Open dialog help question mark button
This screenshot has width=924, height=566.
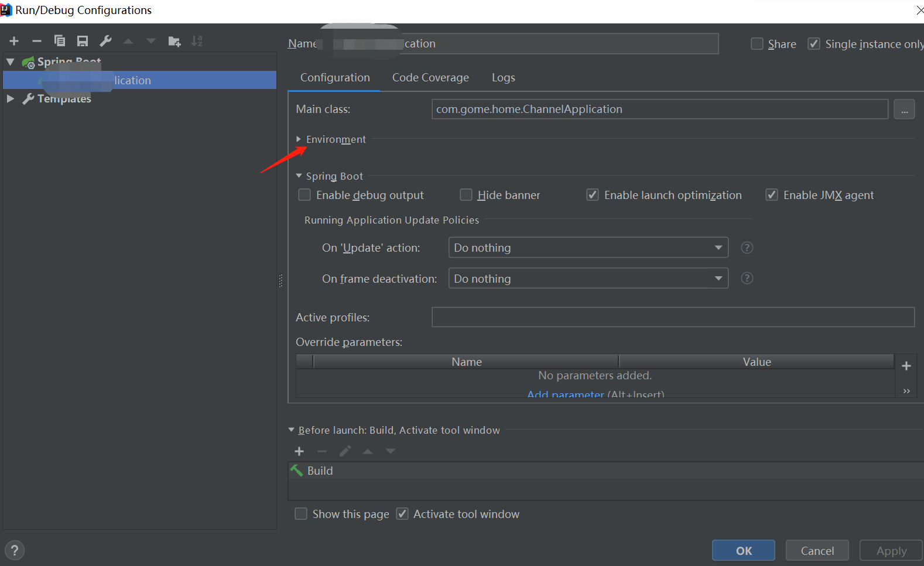click(x=15, y=550)
